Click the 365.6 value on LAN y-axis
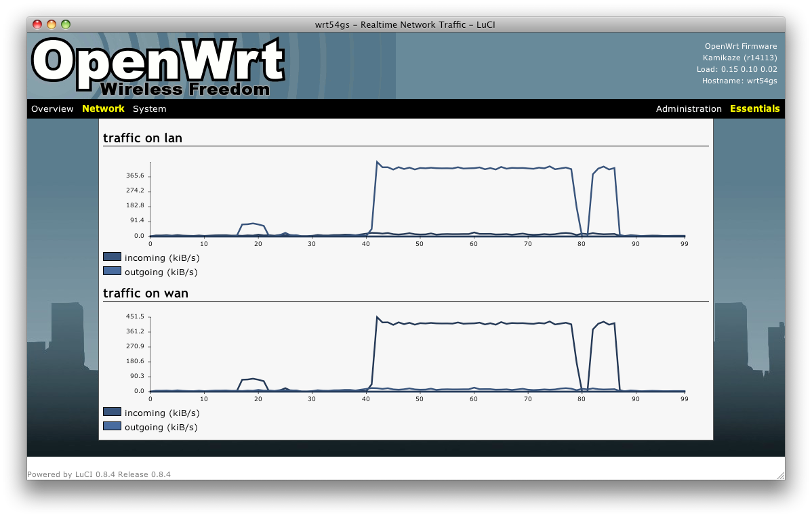This screenshot has height=517, width=812. (x=135, y=175)
